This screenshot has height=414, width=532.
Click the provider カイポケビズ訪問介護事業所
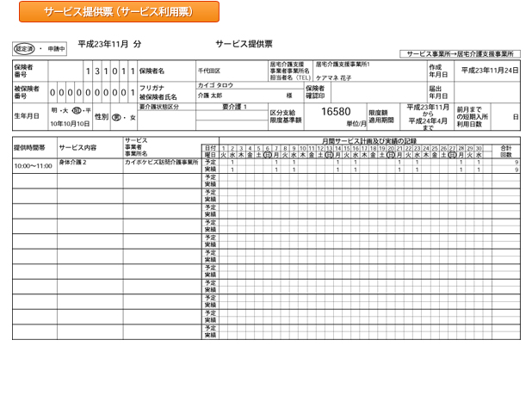(162, 162)
